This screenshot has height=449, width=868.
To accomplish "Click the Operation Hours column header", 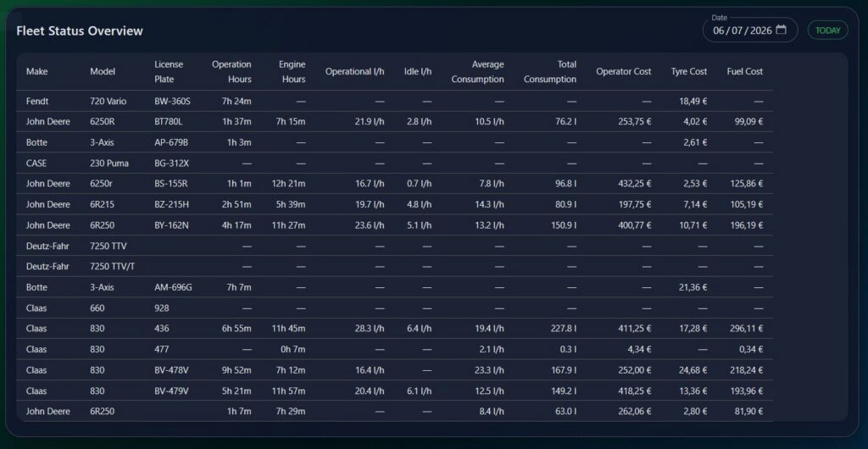I will pyautogui.click(x=231, y=71).
